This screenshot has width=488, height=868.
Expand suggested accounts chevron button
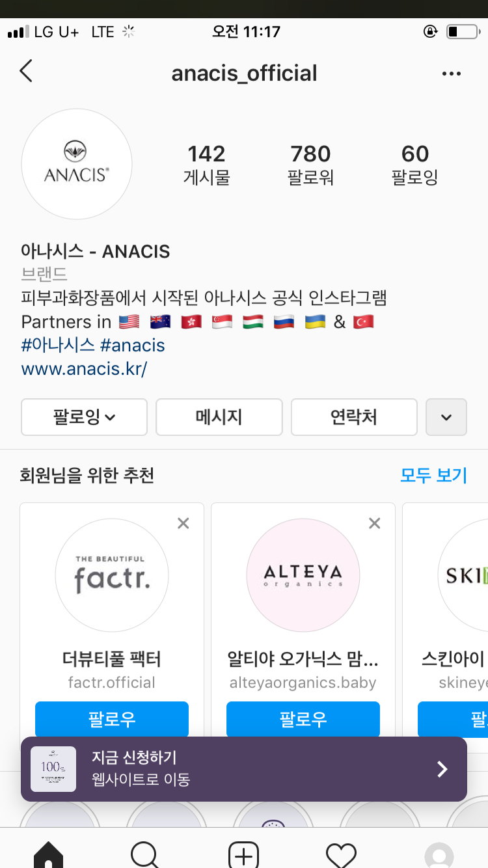pyautogui.click(x=446, y=417)
